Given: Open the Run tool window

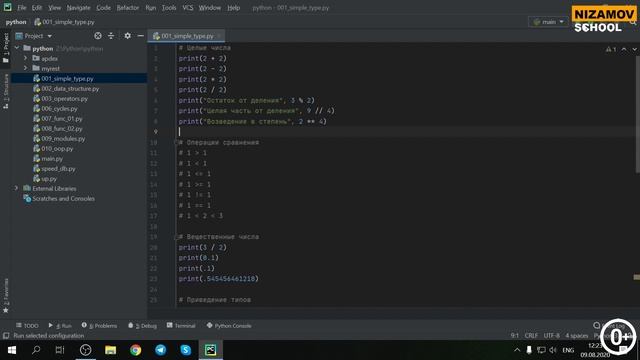Looking at the screenshot, I should 60,325.
